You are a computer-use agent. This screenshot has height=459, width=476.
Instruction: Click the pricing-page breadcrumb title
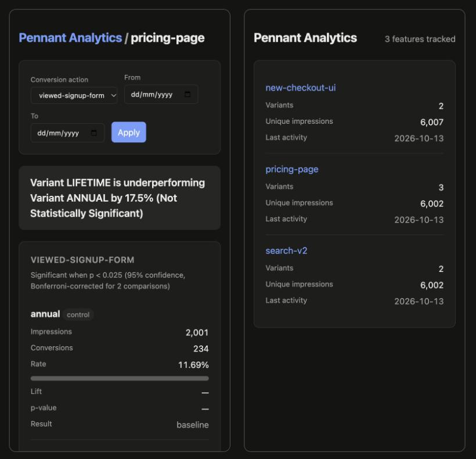(x=168, y=38)
